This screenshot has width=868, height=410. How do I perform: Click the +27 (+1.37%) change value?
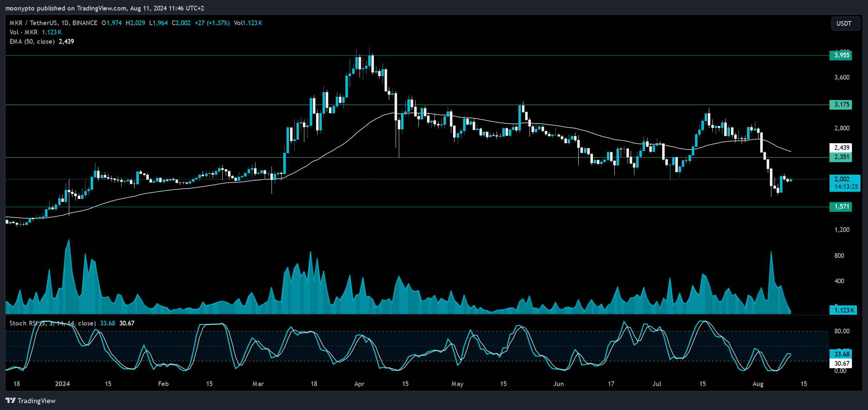tap(212, 23)
